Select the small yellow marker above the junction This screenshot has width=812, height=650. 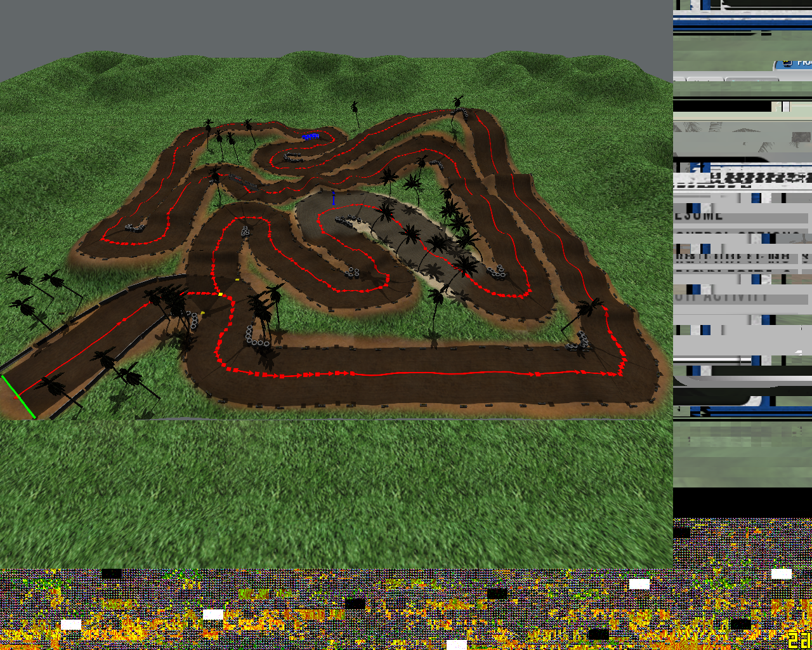click(x=237, y=279)
